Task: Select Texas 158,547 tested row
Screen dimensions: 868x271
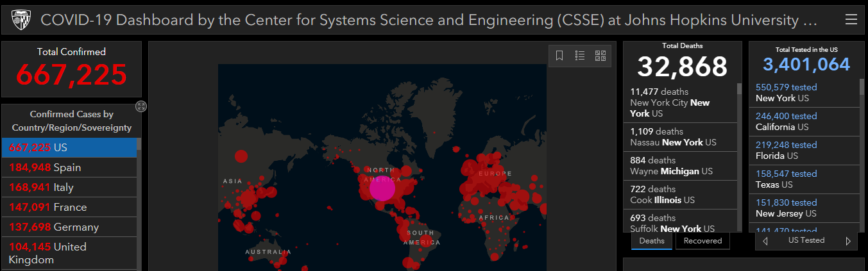Action: [x=804, y=179]
